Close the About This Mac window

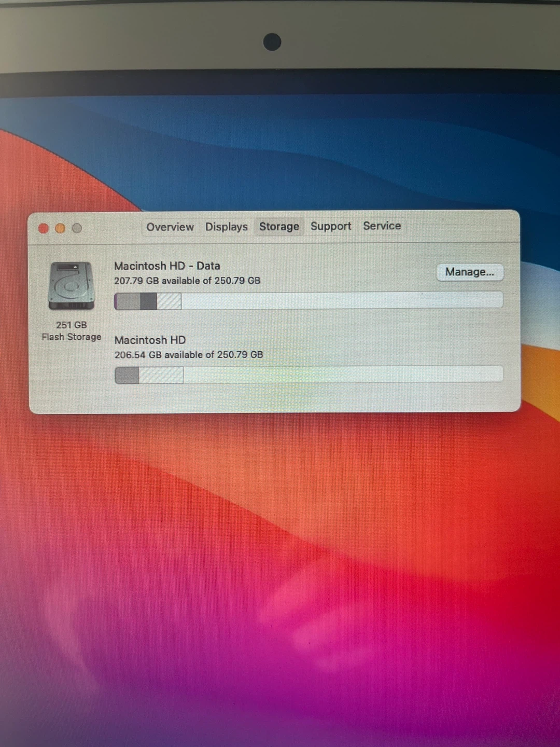pyautogui.click(x=44, y=228)
